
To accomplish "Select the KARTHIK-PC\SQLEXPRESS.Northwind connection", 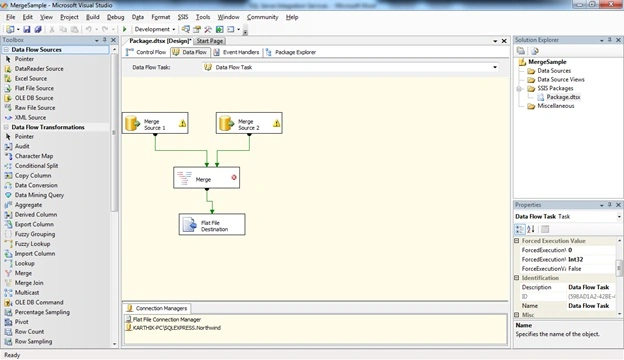I will coord(173,328).
